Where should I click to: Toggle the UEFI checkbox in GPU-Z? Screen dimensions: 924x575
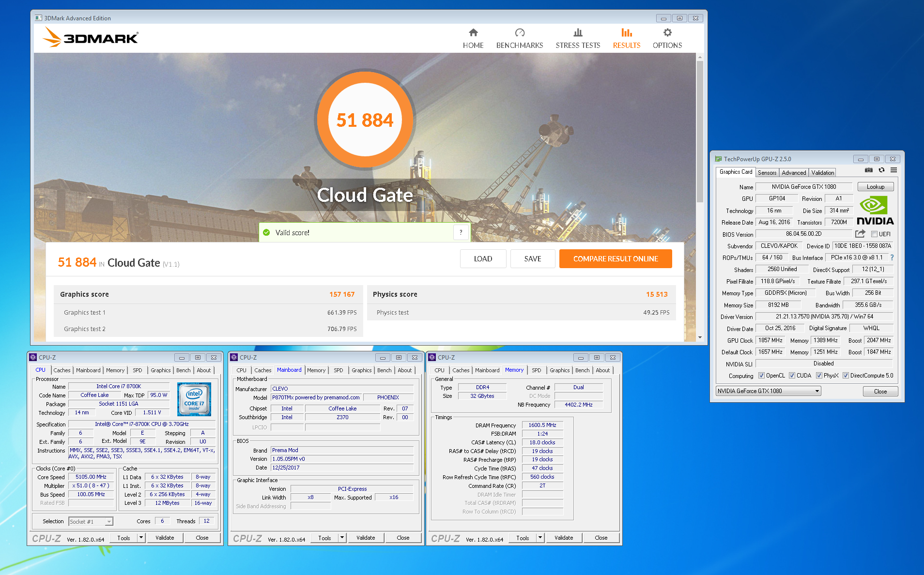[x=874, y=234]
